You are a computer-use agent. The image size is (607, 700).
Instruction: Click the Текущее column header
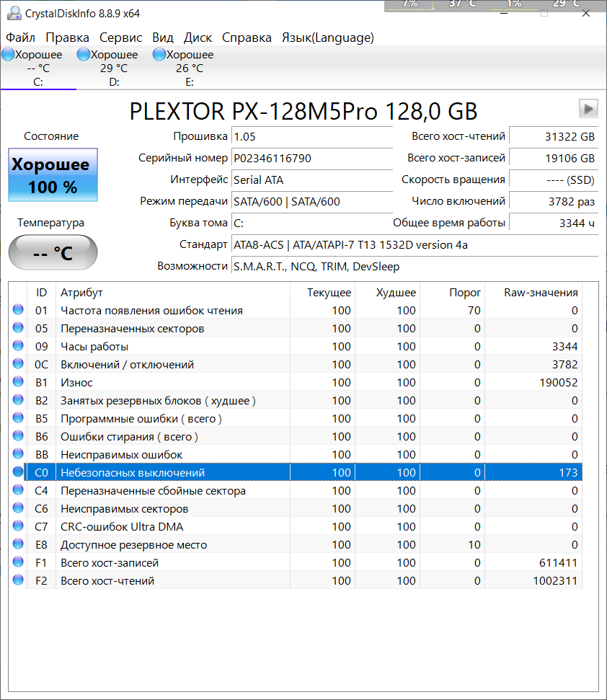pyautogui.click(x=323, y=293)
